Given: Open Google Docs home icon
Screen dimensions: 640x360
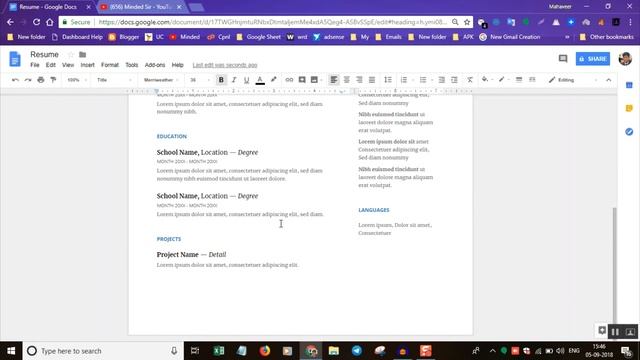Looking at the screenshot, I should point(15,59).
